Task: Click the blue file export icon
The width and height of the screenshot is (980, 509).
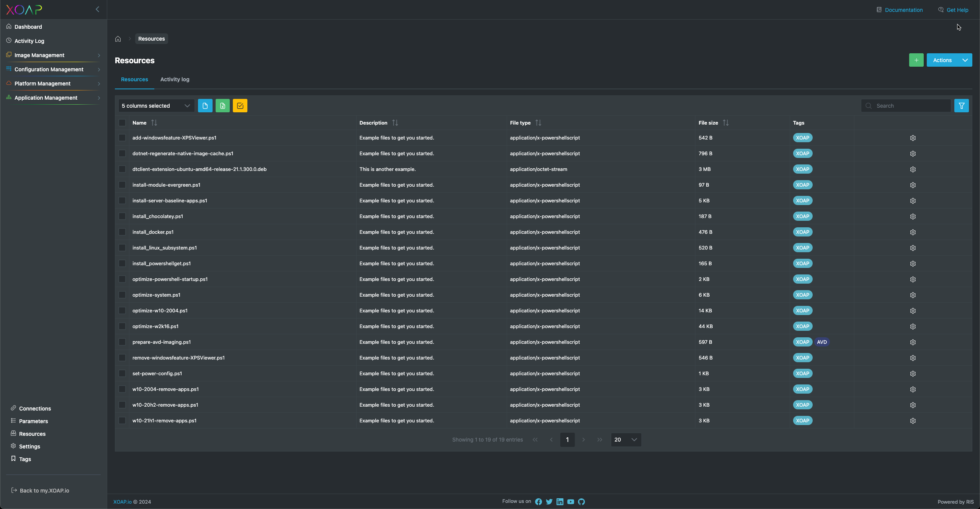Action: [205, 106]
